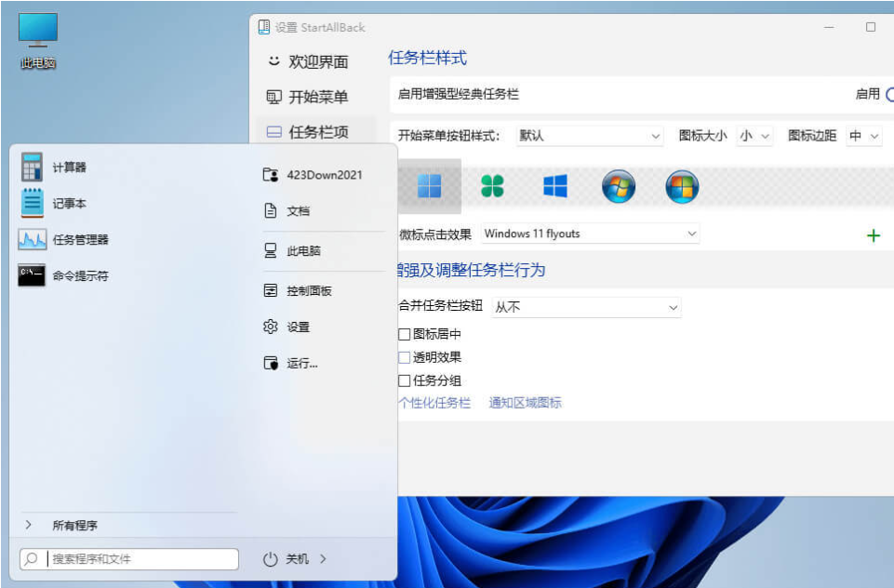Open the Calculator app in start menu

click(x=54, y=167)
